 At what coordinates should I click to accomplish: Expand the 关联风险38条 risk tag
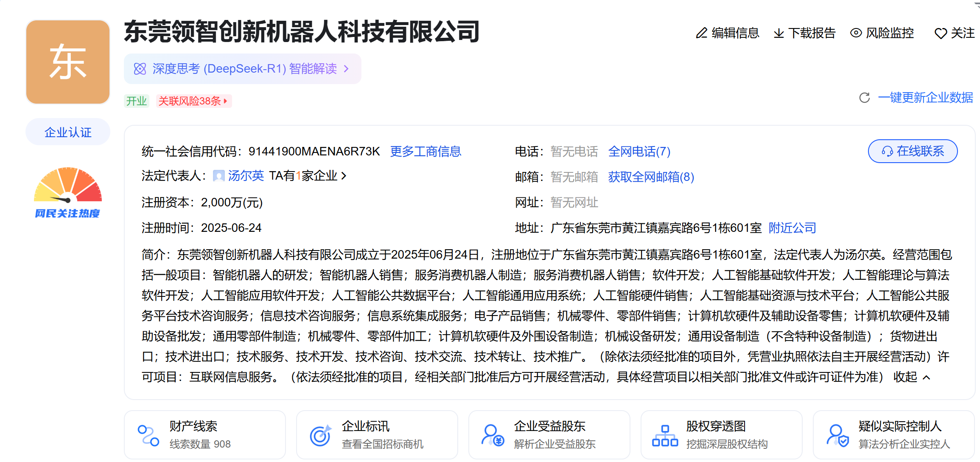(x=193, y=101)
